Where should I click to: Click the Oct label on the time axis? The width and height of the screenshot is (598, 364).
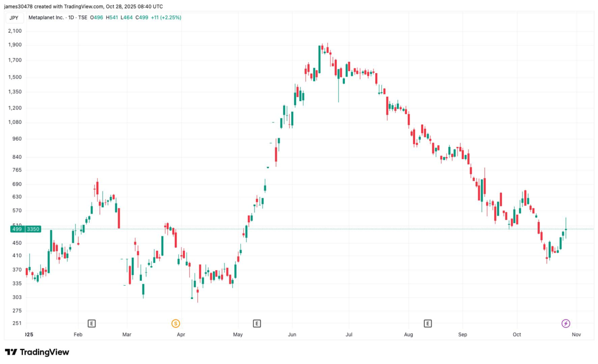click(517, 334)
